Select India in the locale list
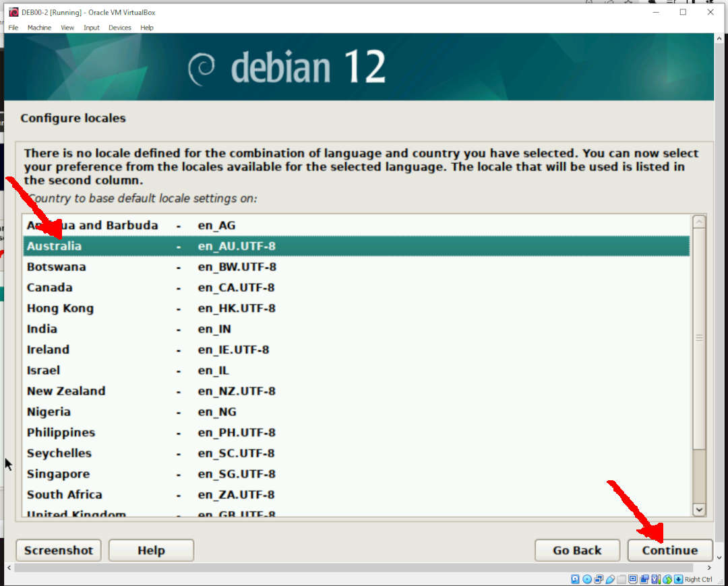Screen dimensions: 728x586 (x=356, y=329)
